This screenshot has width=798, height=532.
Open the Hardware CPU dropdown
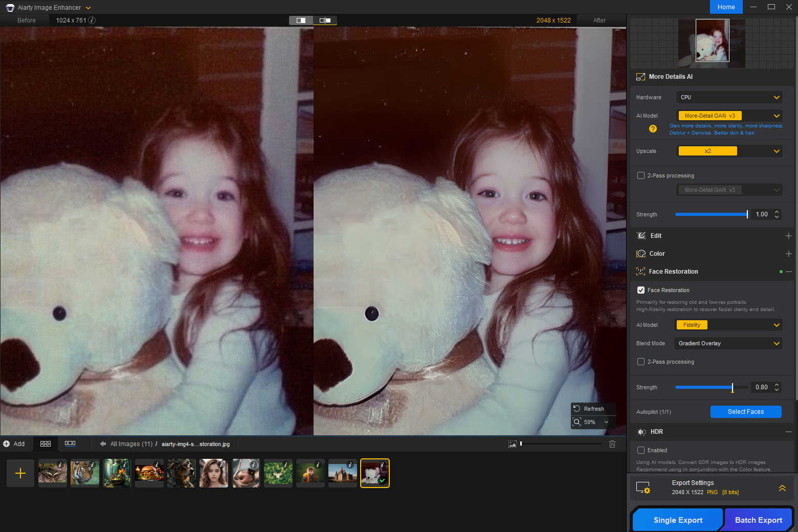point(729,97)
